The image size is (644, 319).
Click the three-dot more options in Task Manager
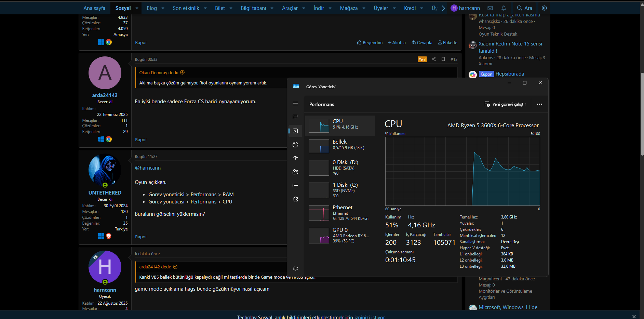click(539, 104)
